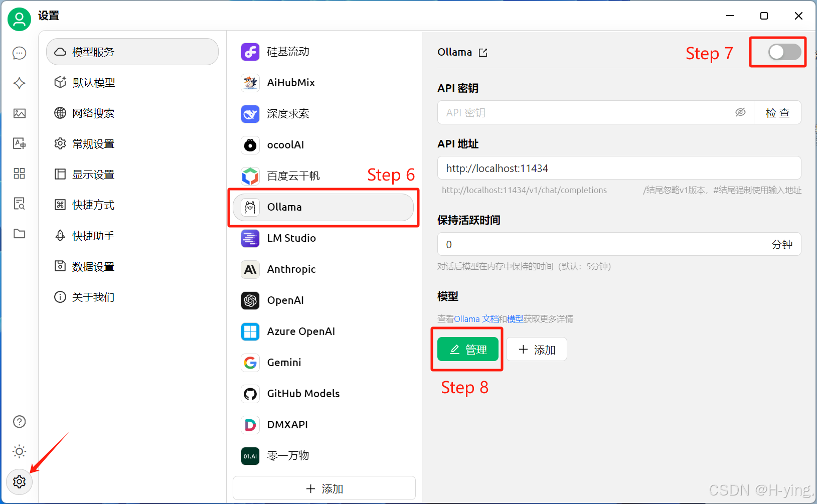Select the Ollama provider row
Screen dimensions: 817x504
click(323, 207)
